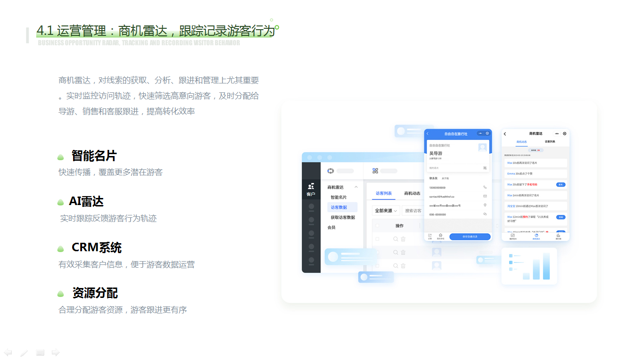The width and height of the screenshot is (644, 362).
Task: Tick the header checkbox beside 操作
Action: coord(377,226)
